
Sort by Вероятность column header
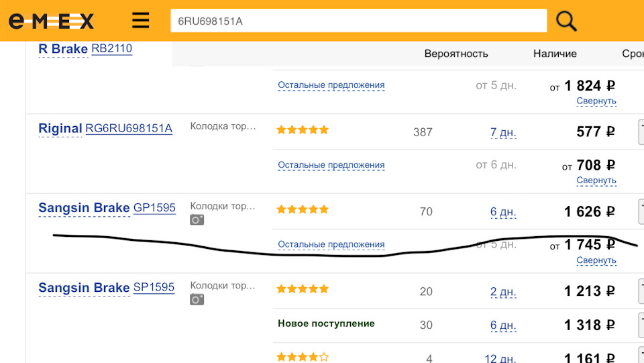point(456,54)
